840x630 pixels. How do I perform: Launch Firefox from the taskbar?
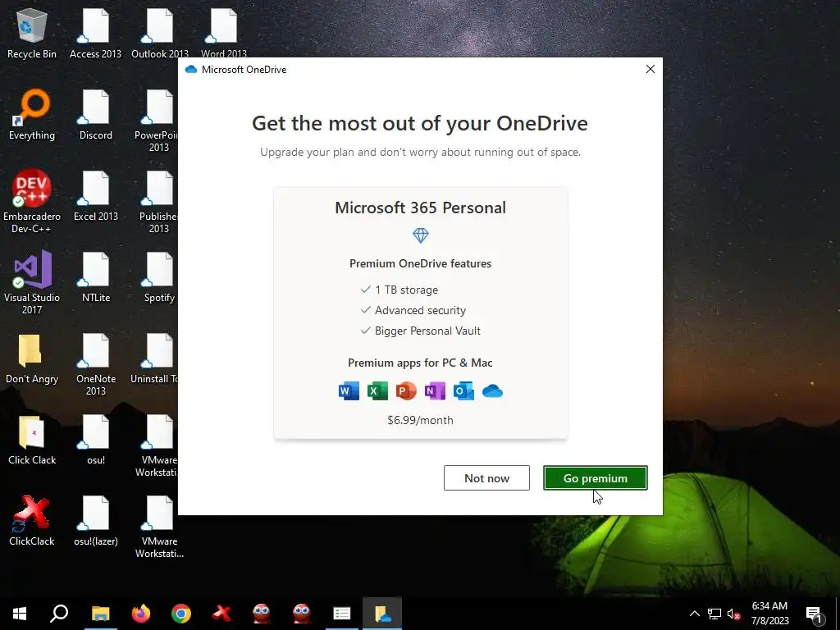(141, 614)
